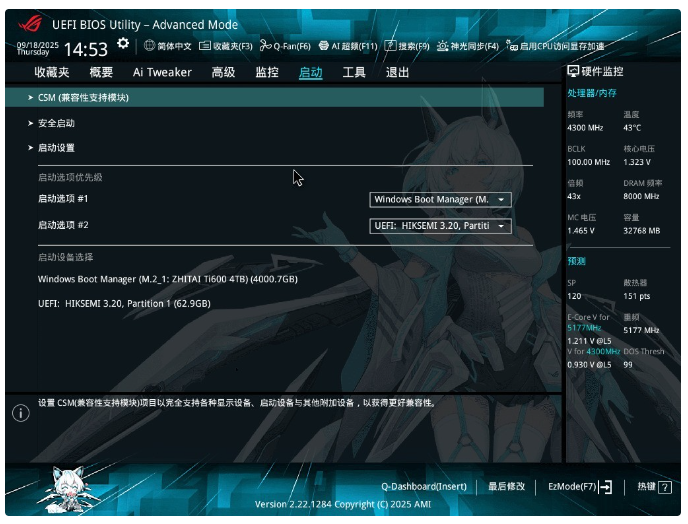Click the 预测 prediction heading
Image resolution: width=688 pixels, height=524 pixels.
pos(577,262)
